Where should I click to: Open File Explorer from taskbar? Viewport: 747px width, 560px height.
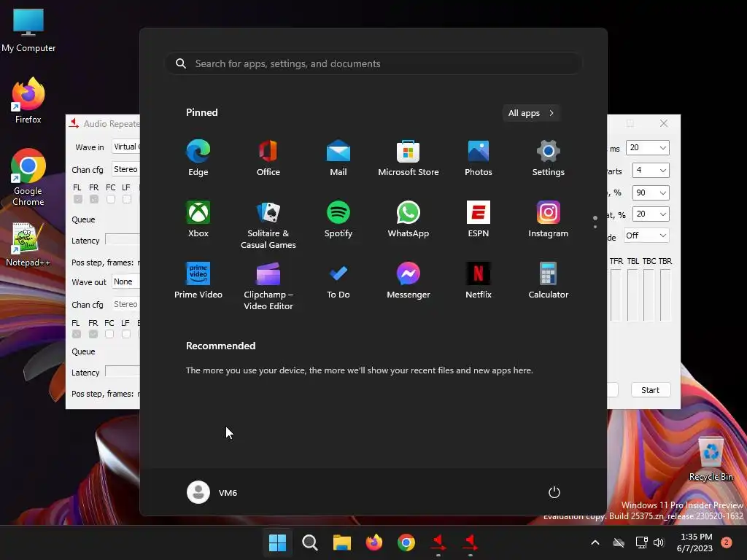341,542
